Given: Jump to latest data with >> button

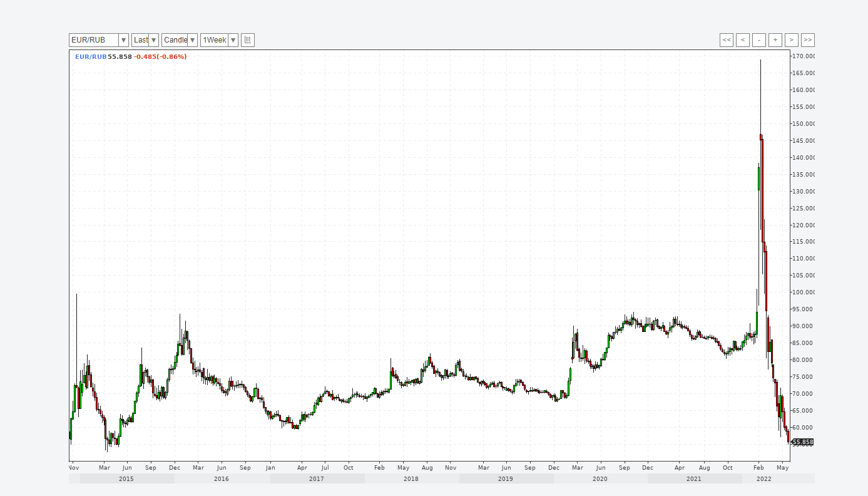Looking at the screenshot, I should tap(808, 40).
